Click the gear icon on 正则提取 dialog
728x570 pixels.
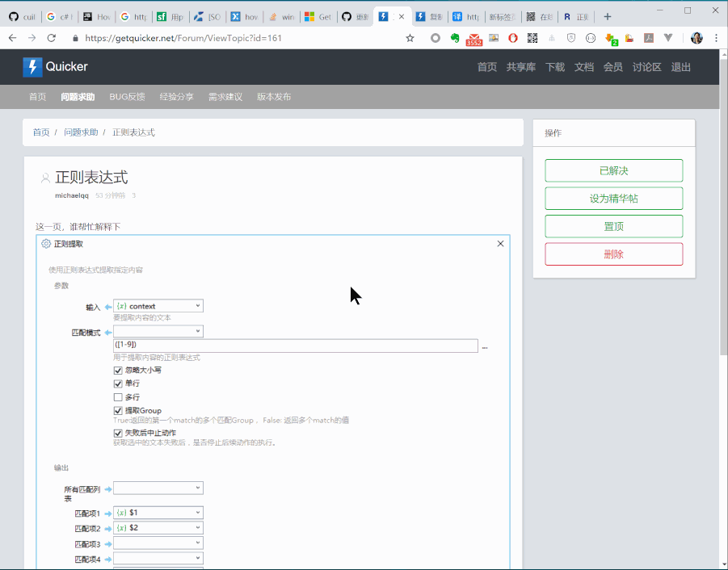(x=46, y=241)
